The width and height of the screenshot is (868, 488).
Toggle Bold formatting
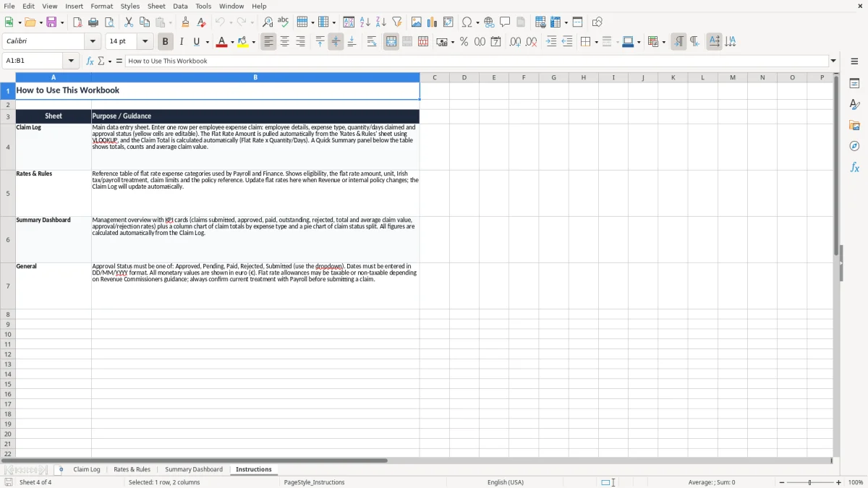click(x=166, y=42)
